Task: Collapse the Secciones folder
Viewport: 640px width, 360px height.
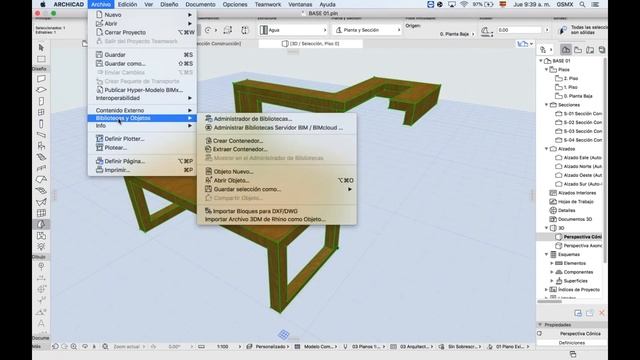Action: tap(547, 105)
